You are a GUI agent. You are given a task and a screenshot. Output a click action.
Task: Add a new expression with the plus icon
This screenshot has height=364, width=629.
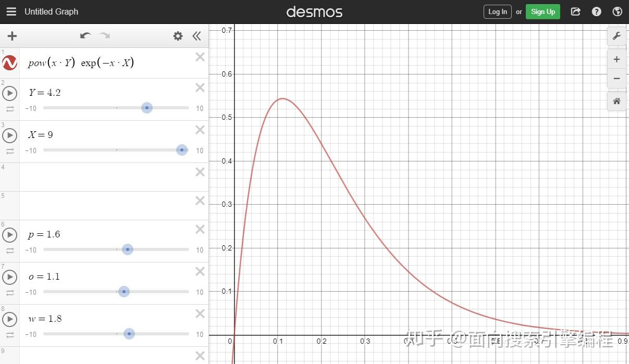click(x=12, y=36)
